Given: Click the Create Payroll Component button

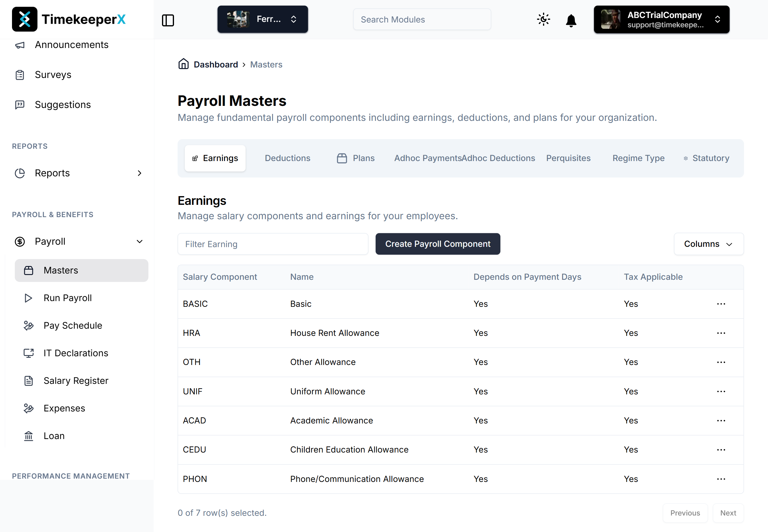Looking at the screenshot, I should [x=437, y=244].
